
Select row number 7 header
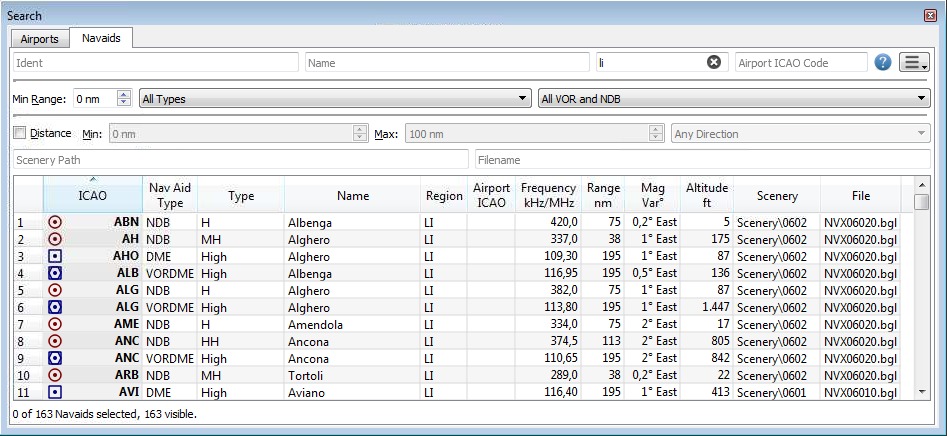pos(28,324)
